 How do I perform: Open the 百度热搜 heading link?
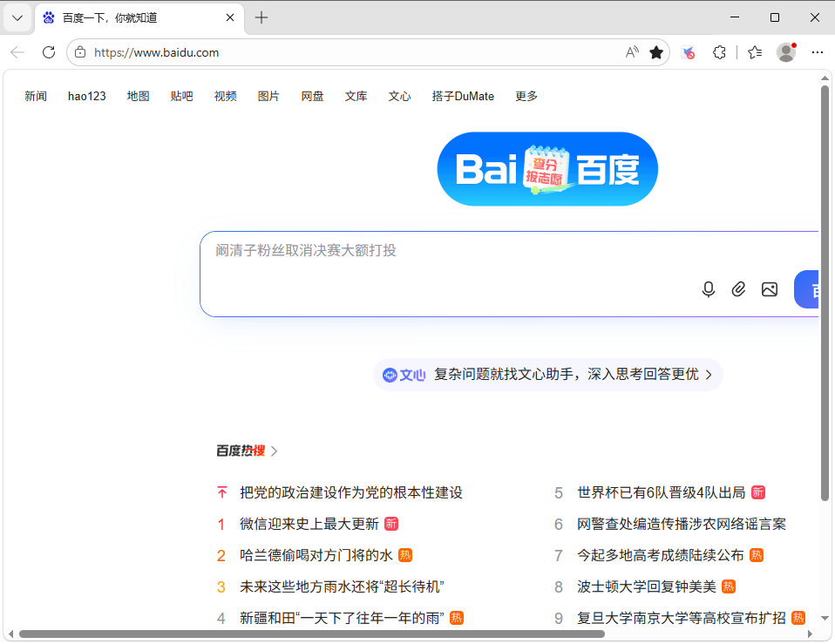241,451
